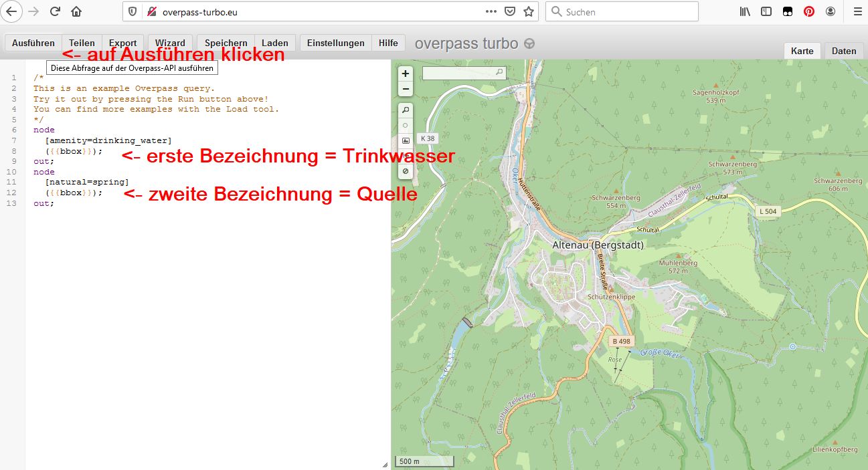Go back with the browser back arrow
The width and height of the screenshot is (868, 470).
coord(11,11)
